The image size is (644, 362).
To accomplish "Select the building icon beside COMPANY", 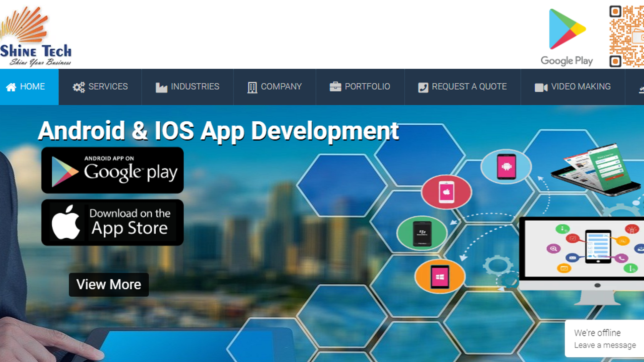I will [252, 87].
